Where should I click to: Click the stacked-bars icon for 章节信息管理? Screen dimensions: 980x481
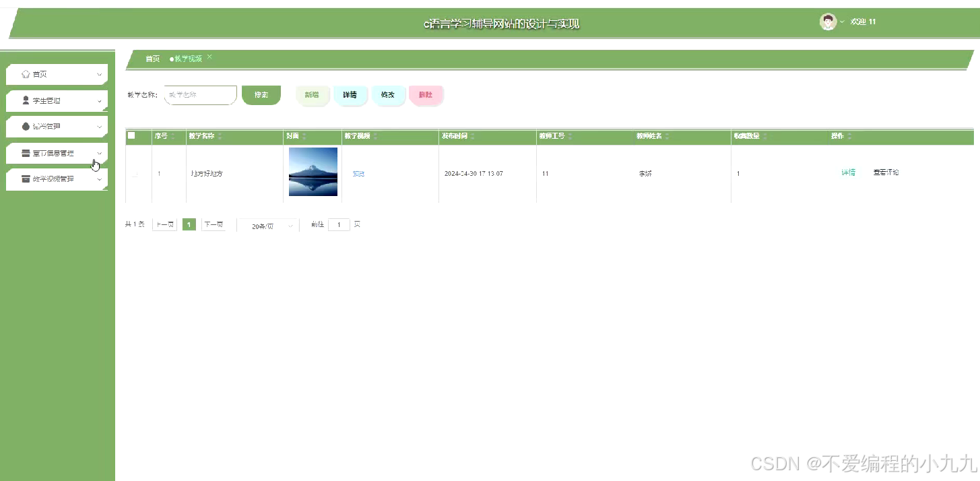point(26,153)
